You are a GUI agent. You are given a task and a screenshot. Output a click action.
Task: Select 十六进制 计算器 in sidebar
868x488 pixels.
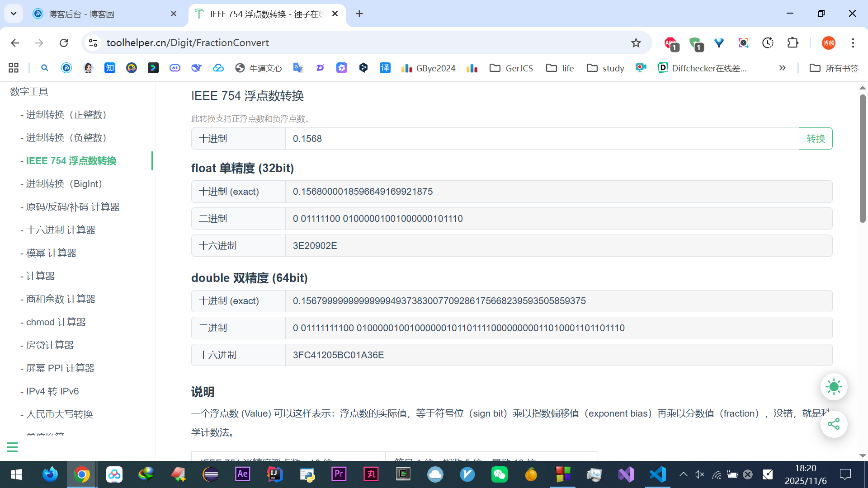point(61,230)
